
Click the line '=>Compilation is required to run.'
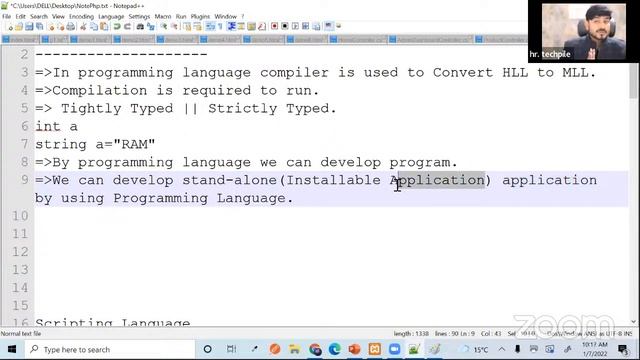coord(177,90)
